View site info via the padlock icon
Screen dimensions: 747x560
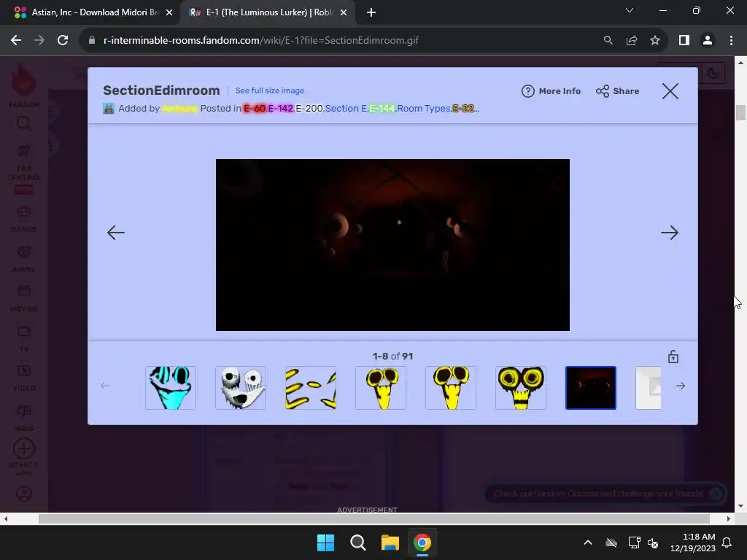coord(92,41)
